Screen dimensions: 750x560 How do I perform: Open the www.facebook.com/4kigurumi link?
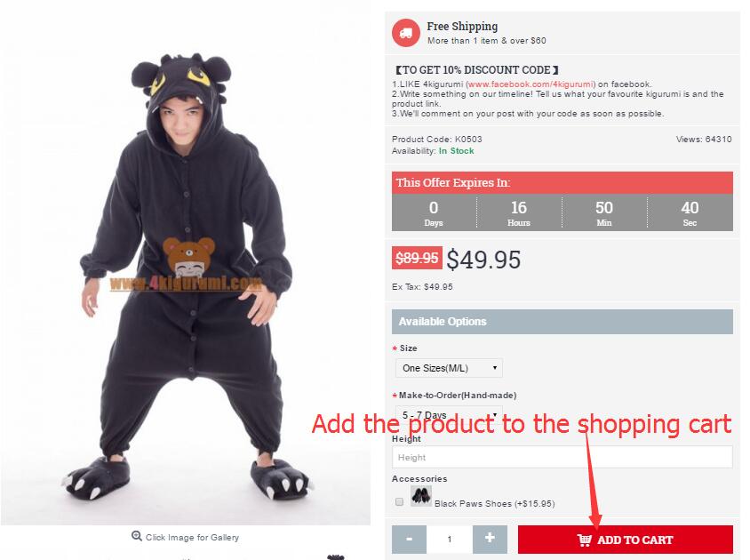pos(531,84)
